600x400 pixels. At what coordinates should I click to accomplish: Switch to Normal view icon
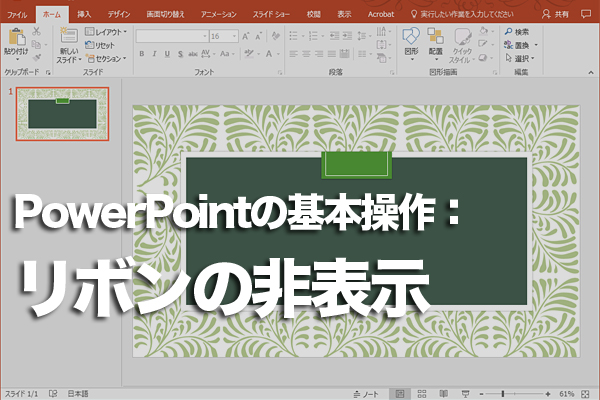click(399, 394)
